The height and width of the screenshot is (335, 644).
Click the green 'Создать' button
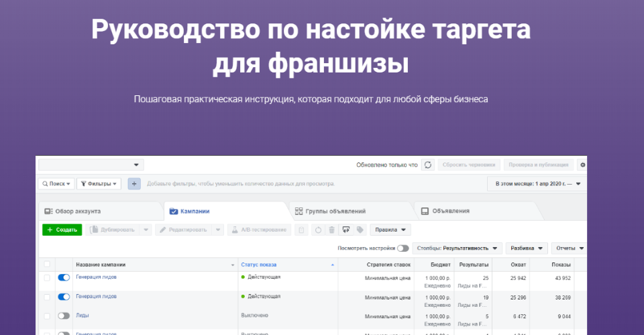click(62, 230)
